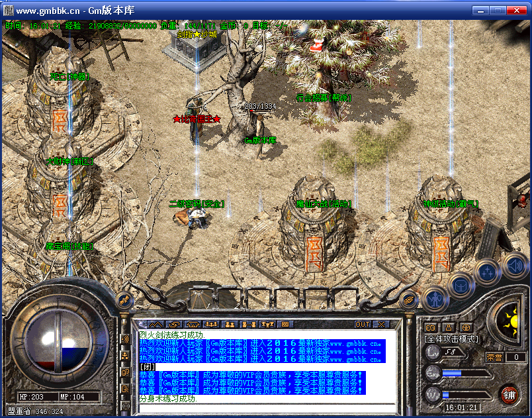This screenshot has width=532, height=418.
Task: Switch the 全体攻击模式 attack mode label
Action: pyautogui.click(x=451, y=339)
